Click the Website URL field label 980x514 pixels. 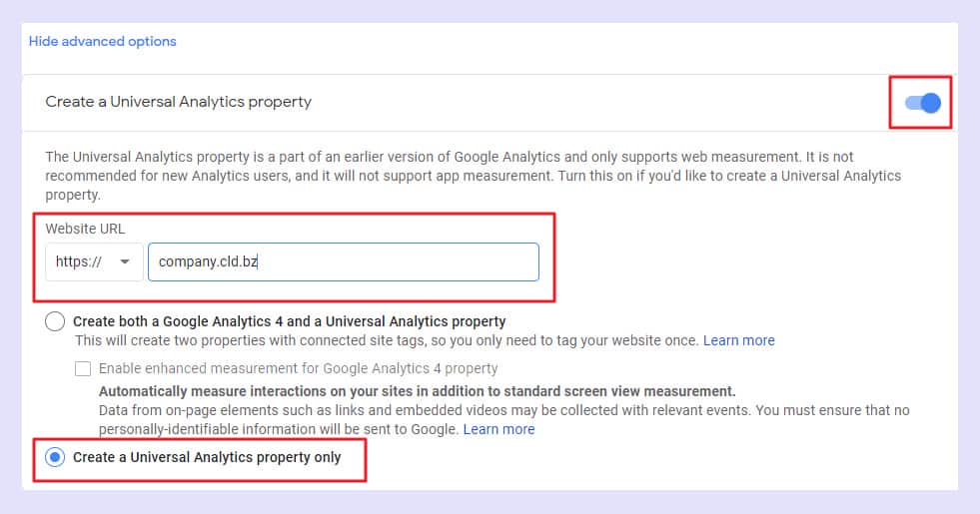[x=85, y=229]
